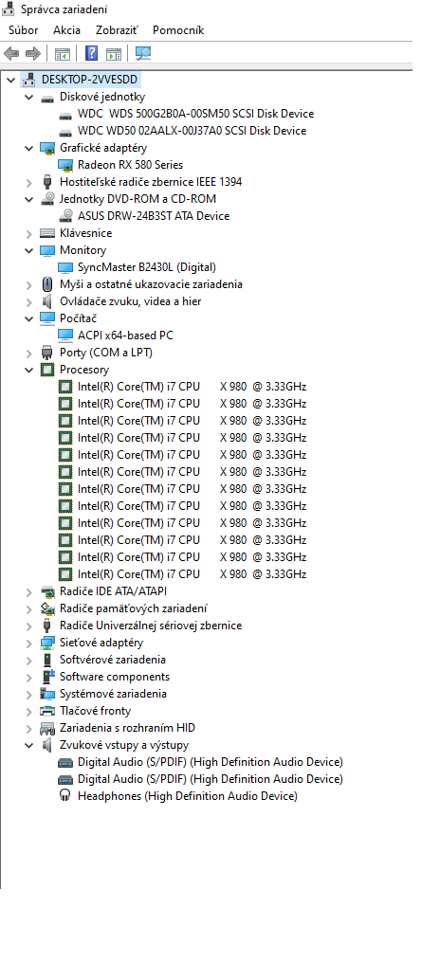Open Help via blue question mark icon
This screenshot has width=421, height=980.
point(91,54)
